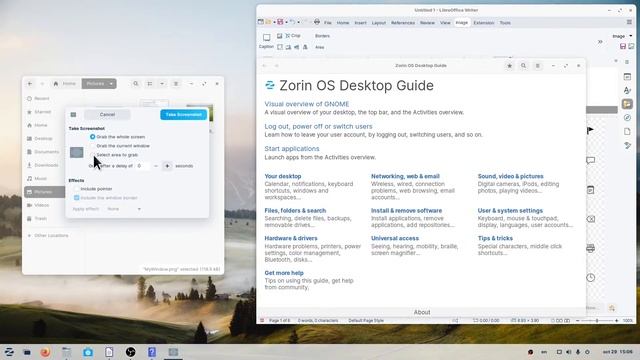Open search in the Files window
Screen dimensions: 640x360
136,84
